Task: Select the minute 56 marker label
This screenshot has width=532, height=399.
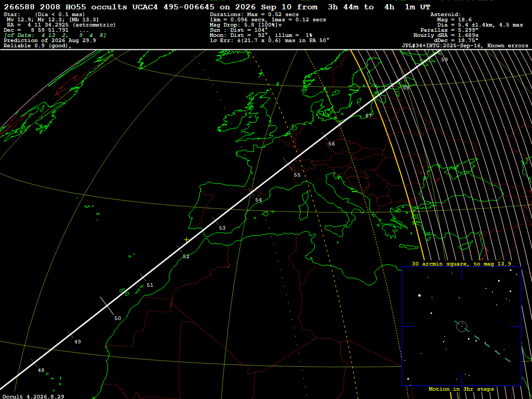Action: 331,144
